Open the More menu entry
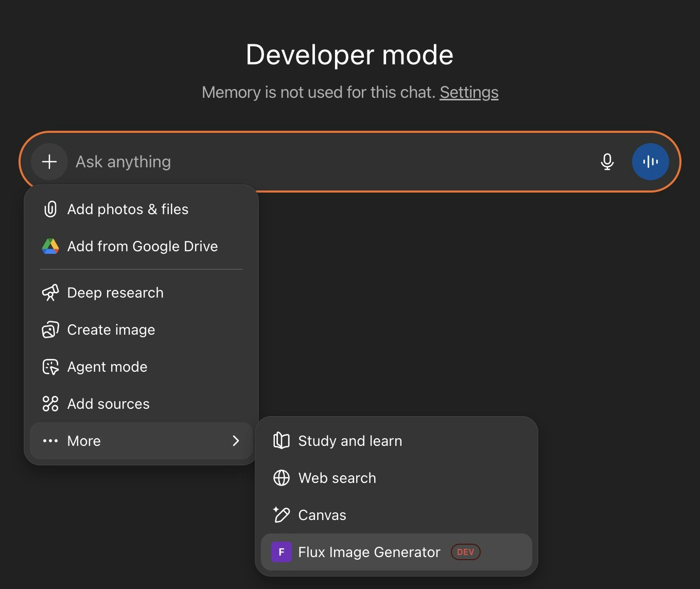The width and height of the screenshot is (700, 589). (141, 441)
